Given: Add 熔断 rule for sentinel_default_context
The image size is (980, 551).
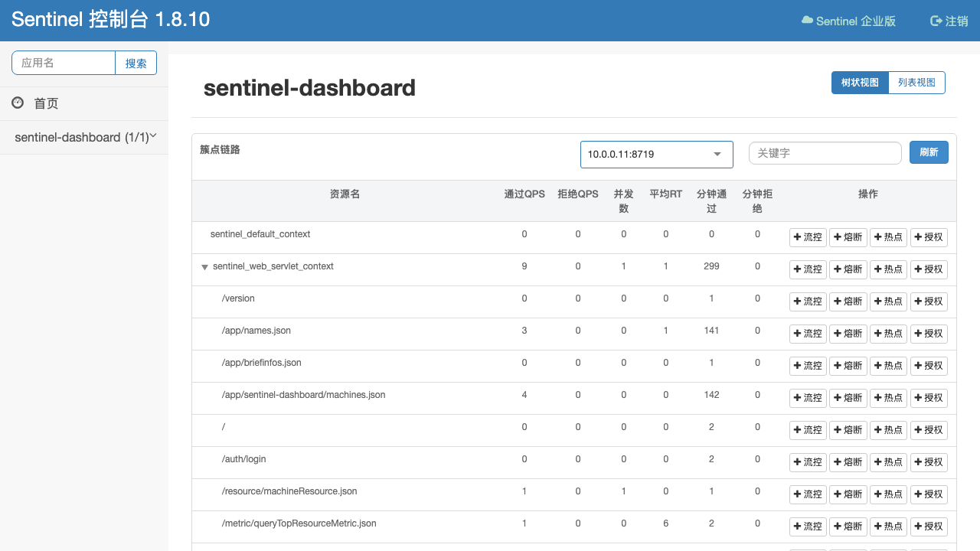Looking at the screenshot, I should point(848,237).
